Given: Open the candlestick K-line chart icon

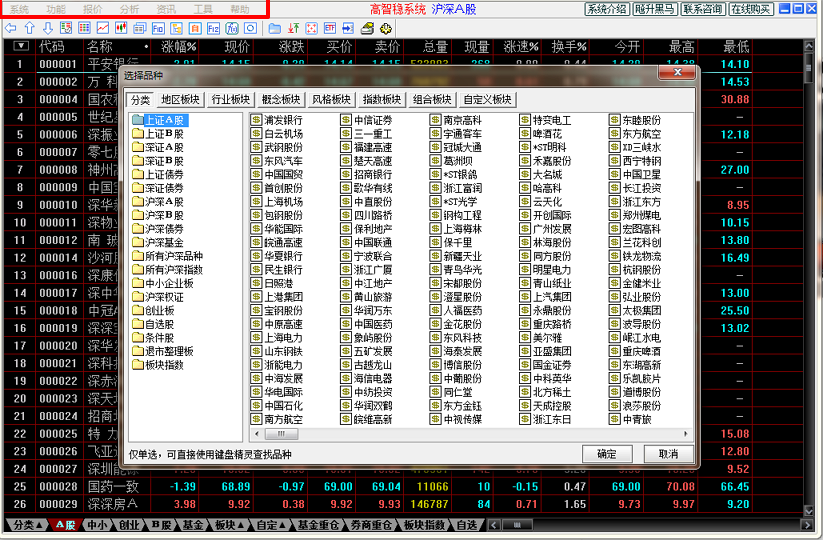Looking at the screenshot, I should 121,28.
